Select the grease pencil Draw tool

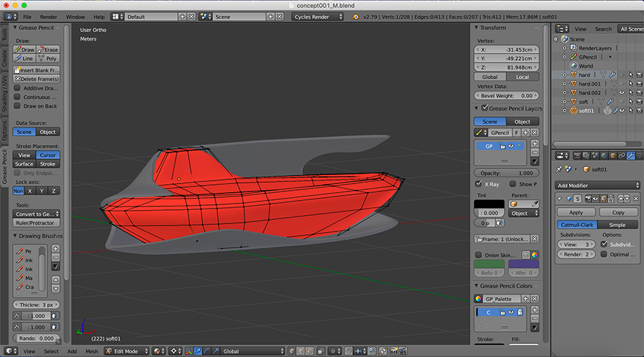[25, 50]
